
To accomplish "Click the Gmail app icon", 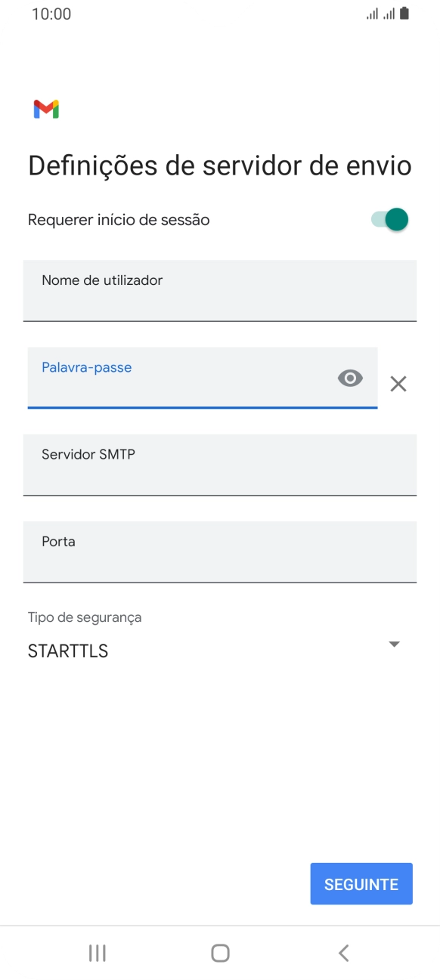I will pos(45,110).
